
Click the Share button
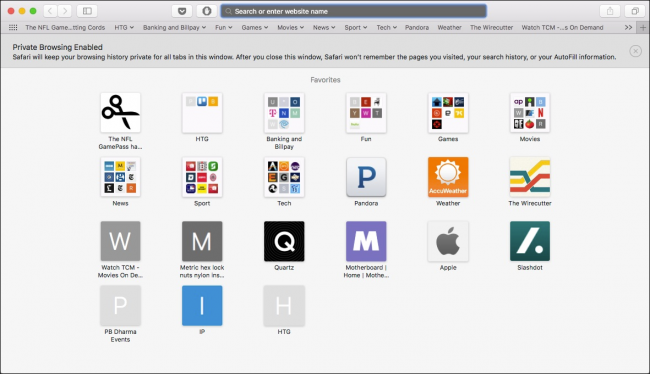click(610, 11)
